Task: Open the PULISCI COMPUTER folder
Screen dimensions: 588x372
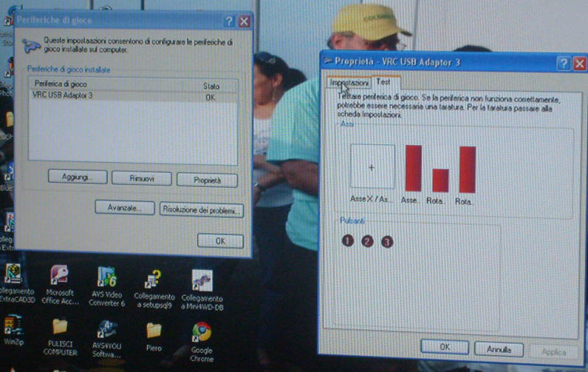Action: pos(60,327)
